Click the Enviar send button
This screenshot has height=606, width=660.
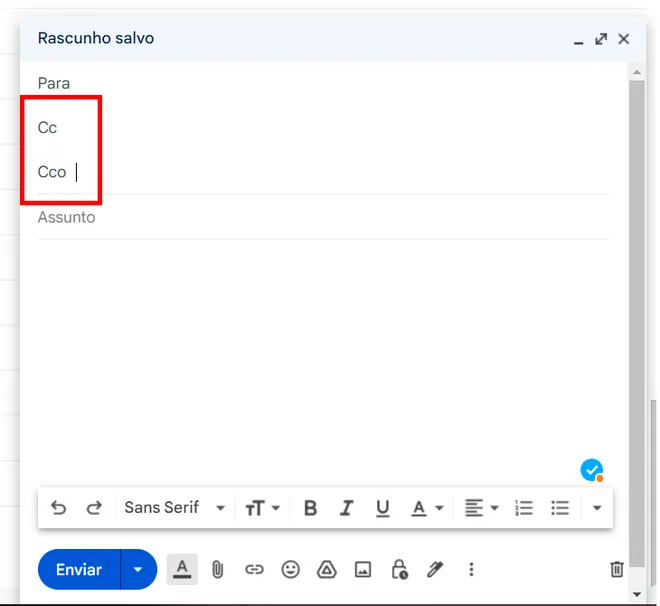[x=79, y=570]
